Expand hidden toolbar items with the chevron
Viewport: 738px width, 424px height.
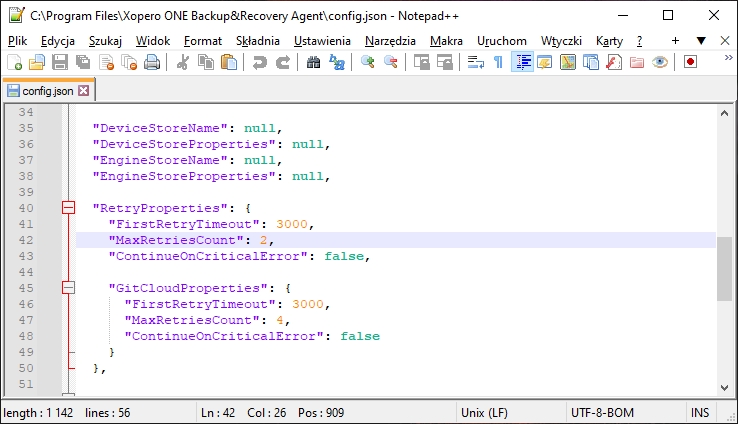point(728,58)
